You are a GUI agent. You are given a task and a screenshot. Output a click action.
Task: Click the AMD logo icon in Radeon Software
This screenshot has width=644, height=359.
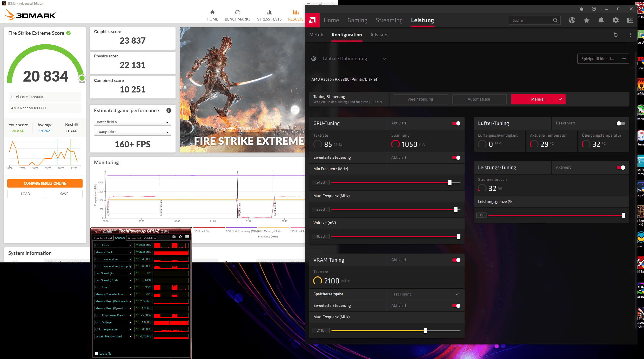312,20
